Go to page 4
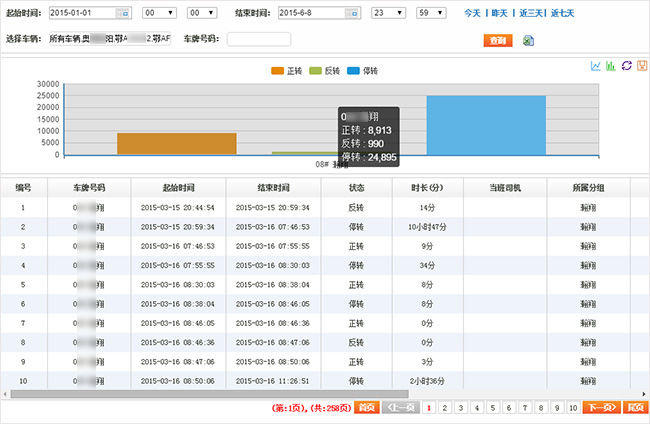The width and height of the screenshot is (650, 424). (477, 408)
